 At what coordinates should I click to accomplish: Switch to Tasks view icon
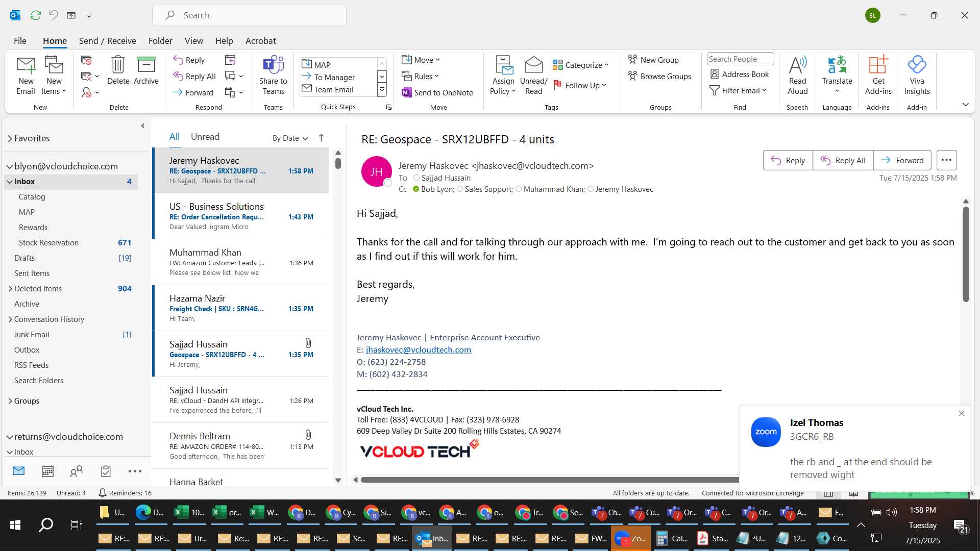click(106, 471)
